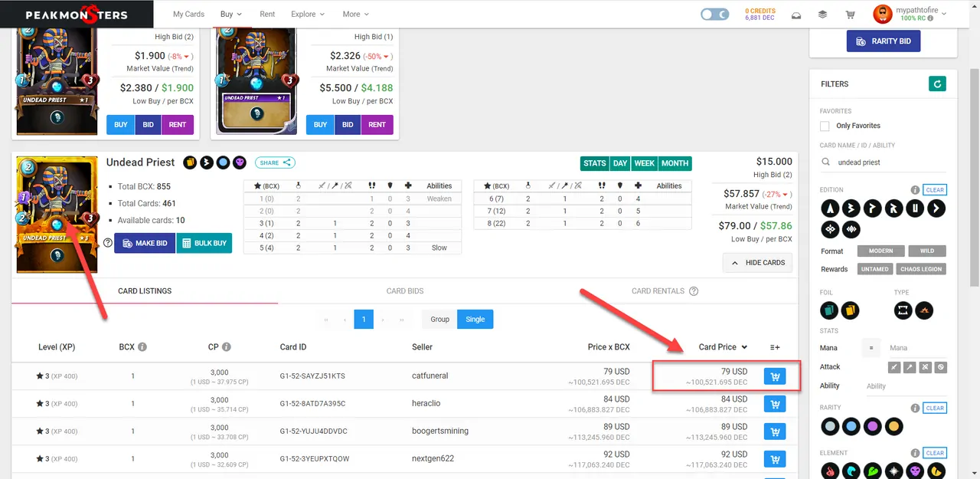Screen dimensions: 980x479
Task: Open the Explore dropdown menu
Action: click(308, 15)
